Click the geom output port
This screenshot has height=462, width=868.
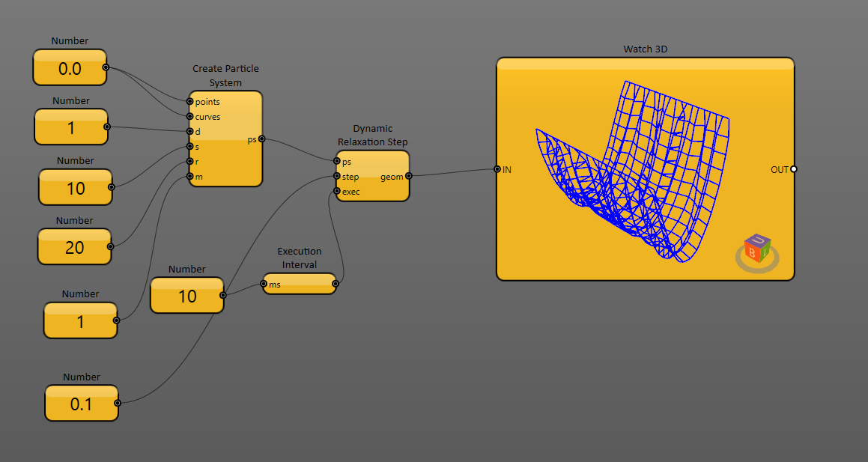(x=408, y=177)
